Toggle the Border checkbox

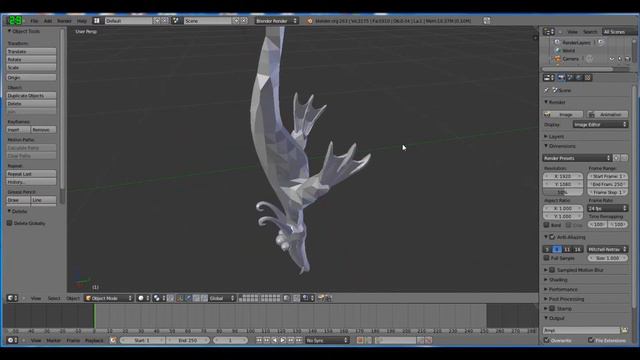click(x=547, y=225)
